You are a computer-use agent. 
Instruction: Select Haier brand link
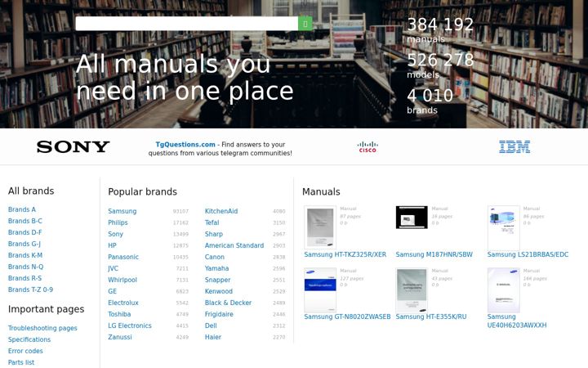(x=213, y=337)
